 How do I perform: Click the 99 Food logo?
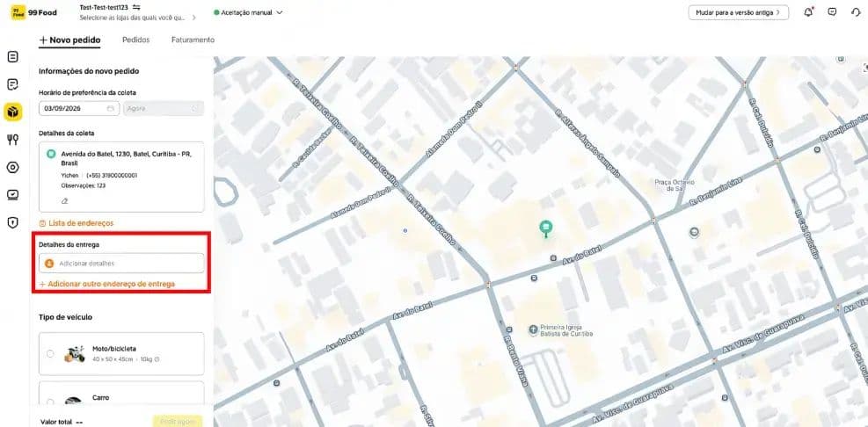click(33, 12)
